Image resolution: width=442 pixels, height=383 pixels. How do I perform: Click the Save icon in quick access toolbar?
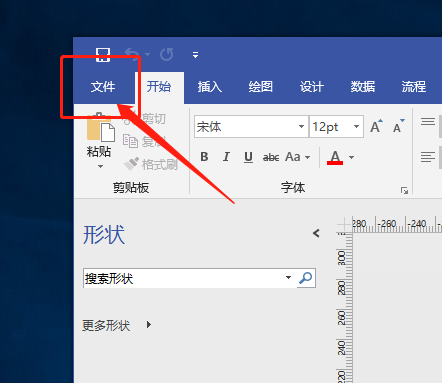[x=103, y=54]
